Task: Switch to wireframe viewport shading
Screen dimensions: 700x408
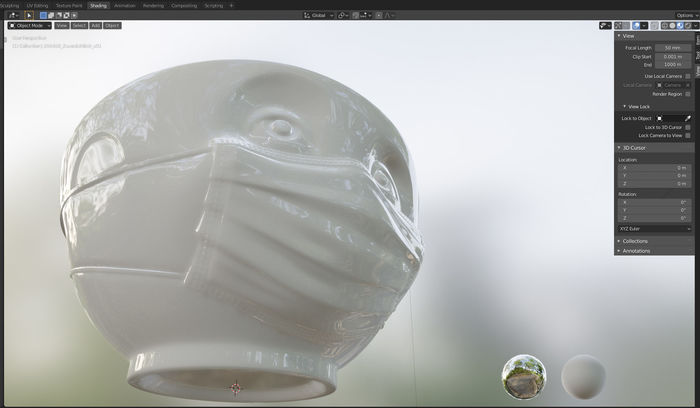Action: pos(664,25)
